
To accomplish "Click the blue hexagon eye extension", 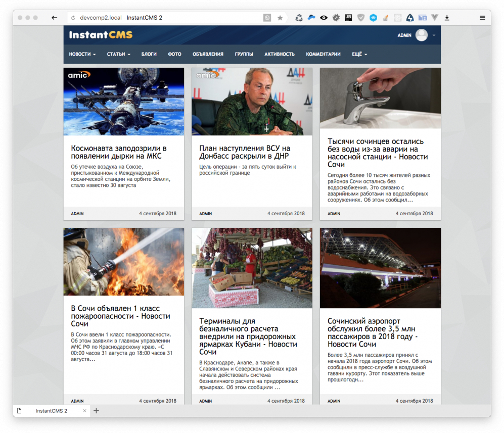I will [x=373, y=18].
